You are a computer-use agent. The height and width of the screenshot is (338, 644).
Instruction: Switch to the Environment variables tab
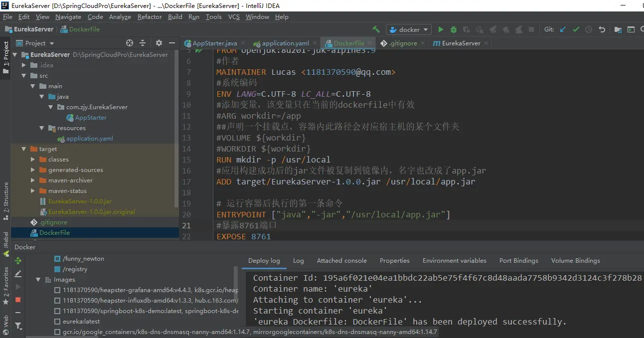(455, 261)
